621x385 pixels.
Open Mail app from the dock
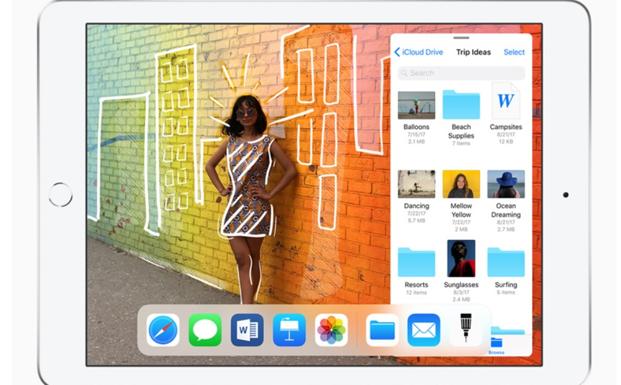[x=424, y=330]
